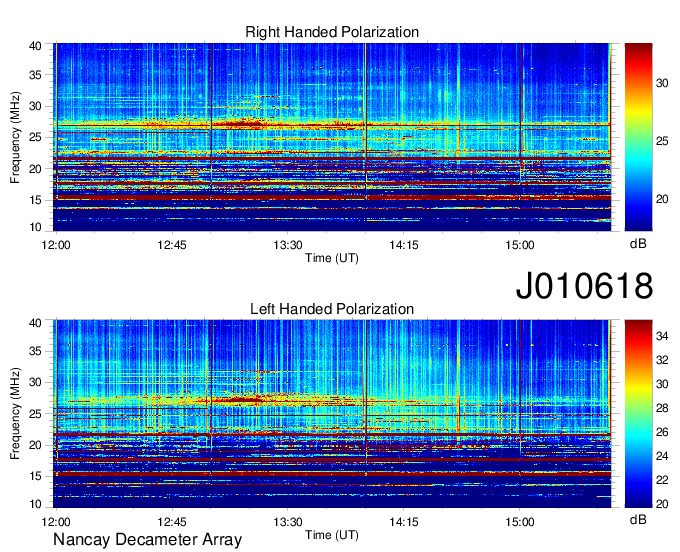The height and width of the screenshot is (552, 680).
Task: Click the 40 MHz tick of Left Handed plot
Action: (35, 323)
